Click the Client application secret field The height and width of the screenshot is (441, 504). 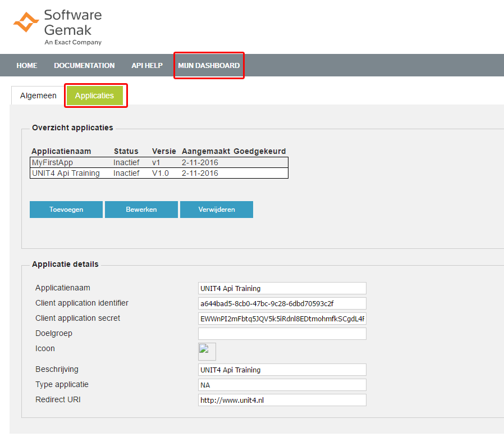(282, 319)
